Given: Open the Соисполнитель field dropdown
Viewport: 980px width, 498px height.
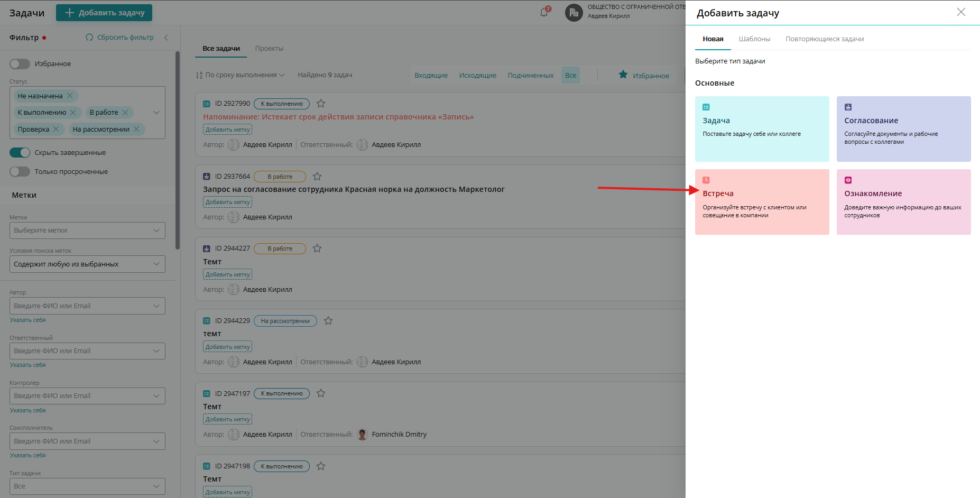Looking at the screenshot, I should coord(87,441).
